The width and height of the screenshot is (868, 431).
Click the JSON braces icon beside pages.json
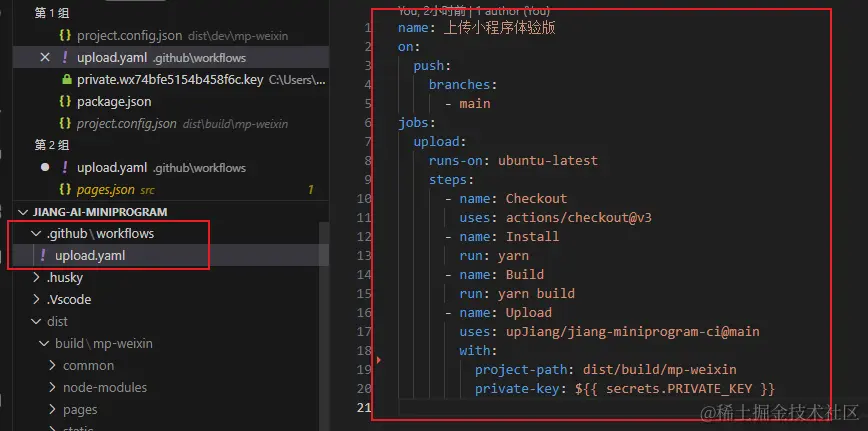[65, 190]
